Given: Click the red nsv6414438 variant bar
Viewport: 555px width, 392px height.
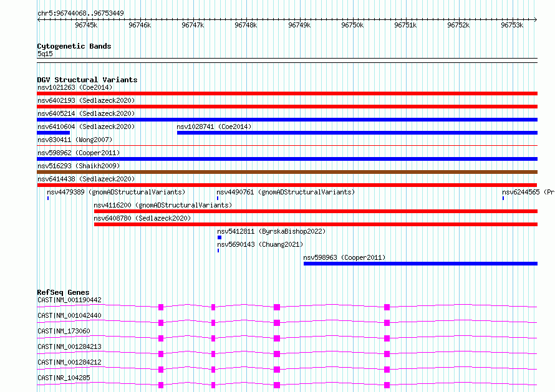Looking at the screenshot, I should [287, 185].
